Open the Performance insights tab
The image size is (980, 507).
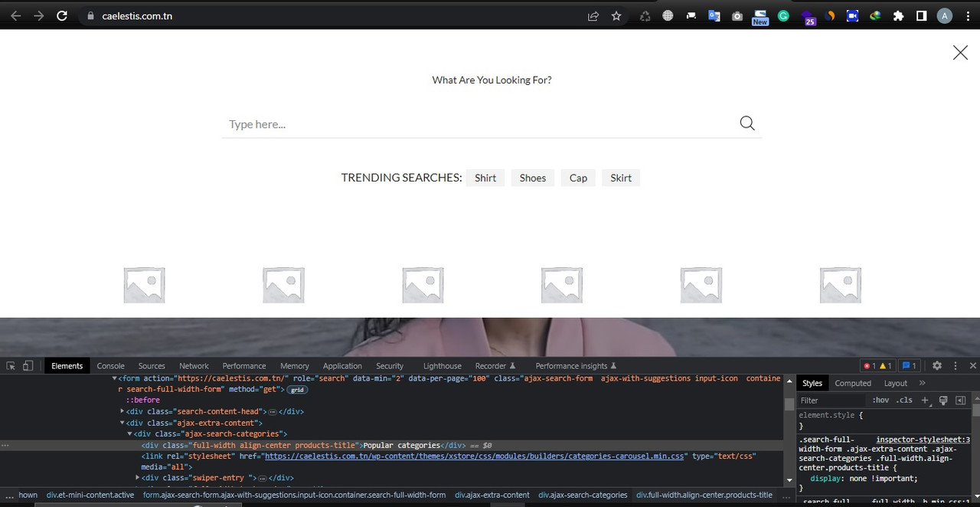click(576, 366)
